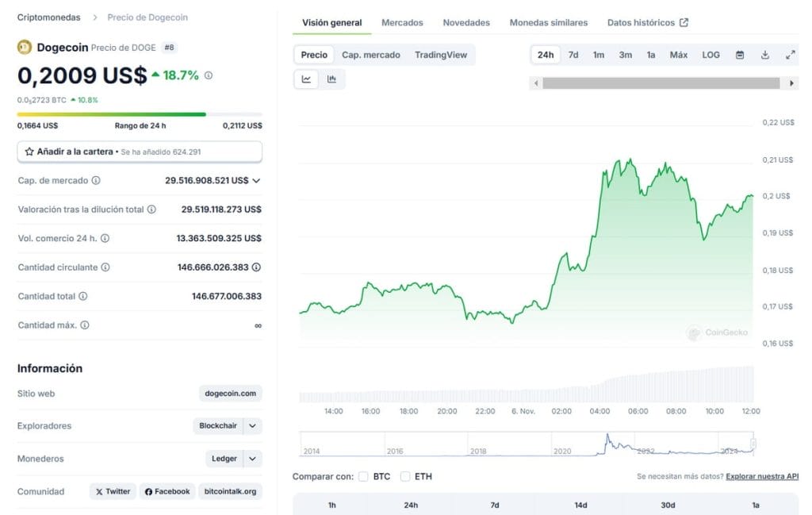The image size is (812, 515).
Task: Switch to Novedades tab
Action: [466, 23]
